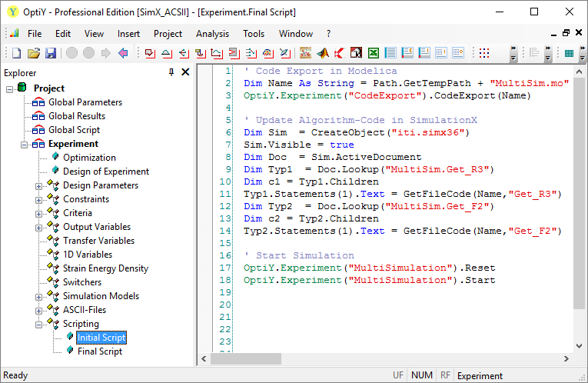The height and width of the screenshot is (383, 588).
Task: Expand the Design Parameters node
Action: click(38, 186)
